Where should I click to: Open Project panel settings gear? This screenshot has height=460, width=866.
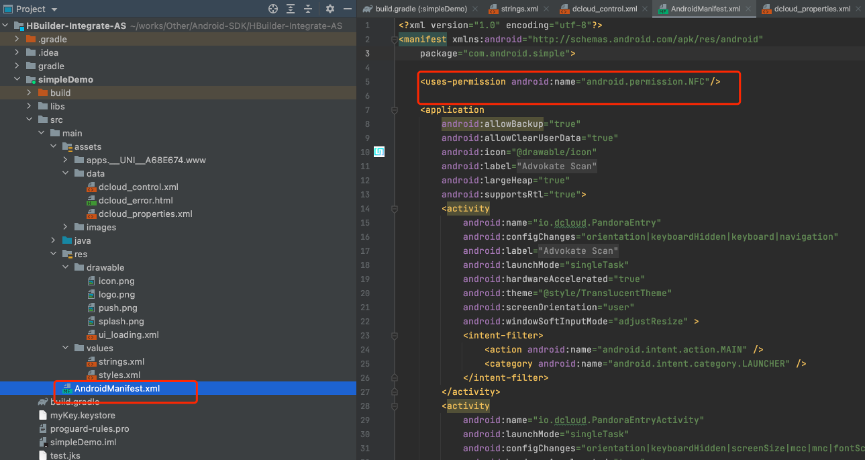[330, 9]
